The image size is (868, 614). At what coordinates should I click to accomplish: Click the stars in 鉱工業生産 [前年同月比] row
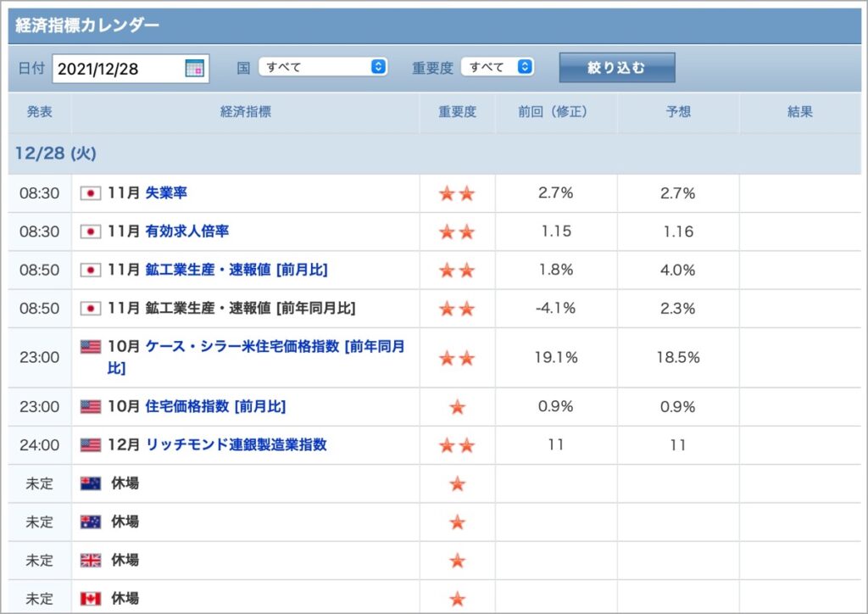pyautogui.click(x=457, y=309)
